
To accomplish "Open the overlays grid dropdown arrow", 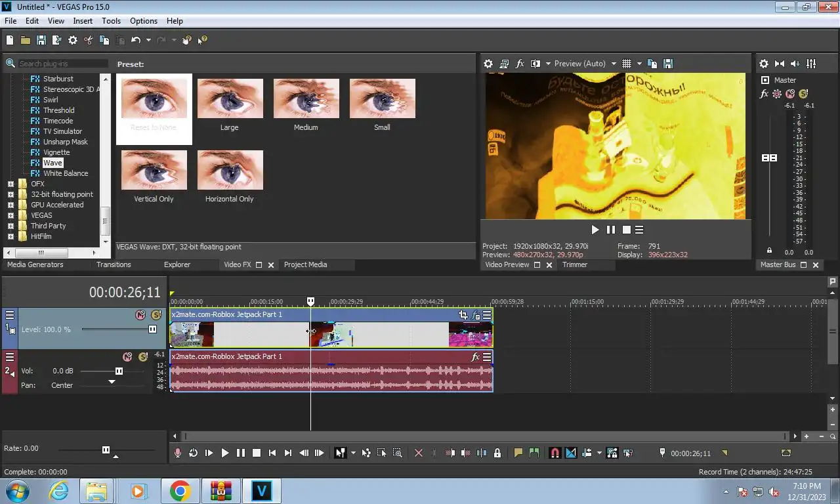I will [x=639, y=64].
